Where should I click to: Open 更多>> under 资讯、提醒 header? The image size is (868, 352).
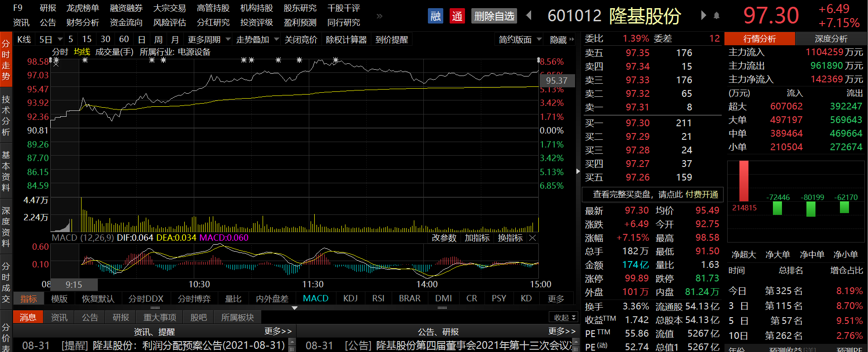pyautogui.click(x=278, y=331)
